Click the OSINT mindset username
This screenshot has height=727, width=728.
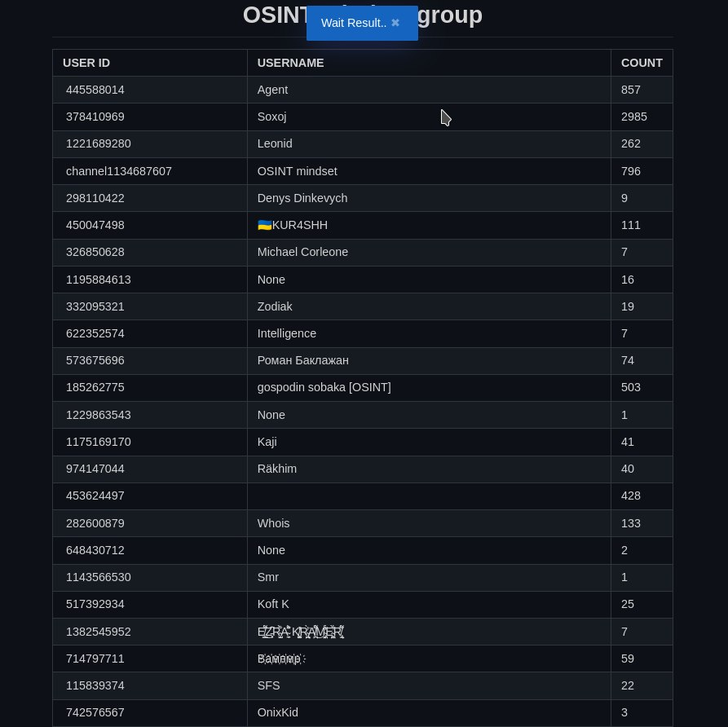pyautogui.click(x=297, y=171)
